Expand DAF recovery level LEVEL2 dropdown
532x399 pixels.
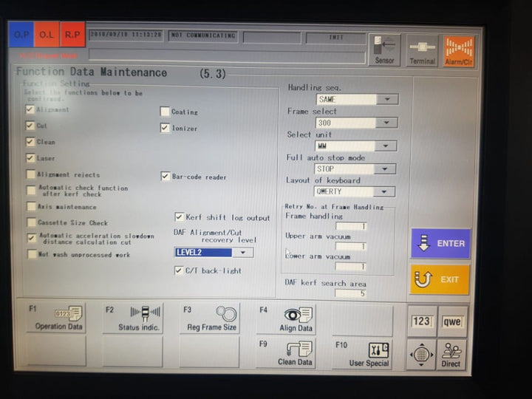[244, 253]
